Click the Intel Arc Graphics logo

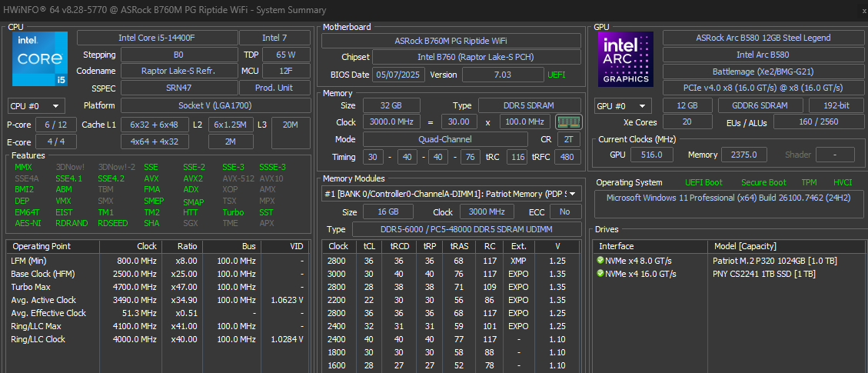click(625, 59)
